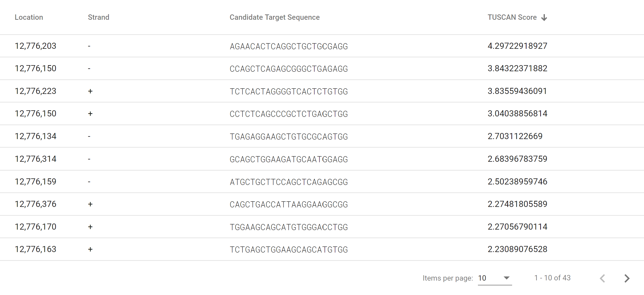Click the 1 - 10 of 43 range label
The height and width of the screenshot is (295, 644).
552,278
